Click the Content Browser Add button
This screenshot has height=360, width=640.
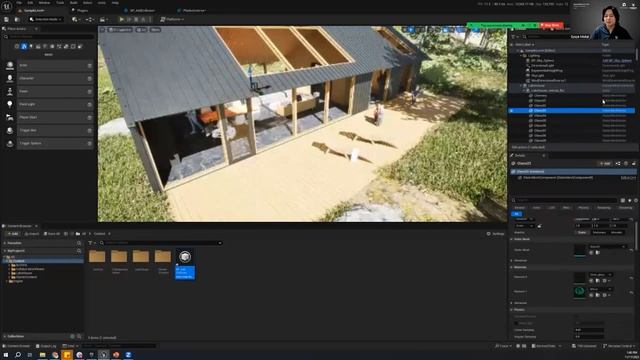coord(13,234)
